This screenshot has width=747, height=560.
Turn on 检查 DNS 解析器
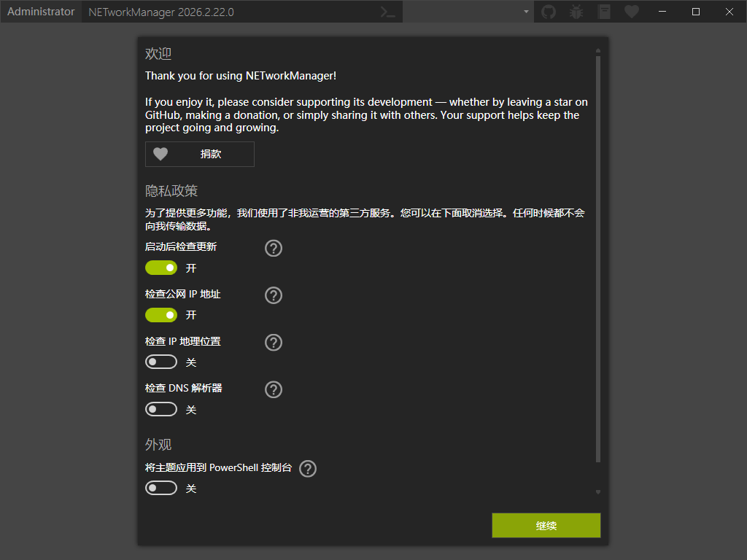pos(160,409)
